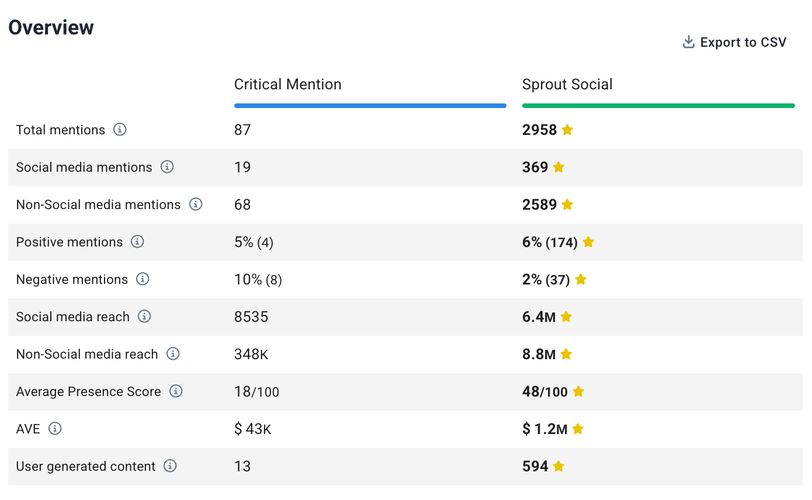Click info icon beside Social media reach
Viewport: 812px width, 500px height.
144,316
